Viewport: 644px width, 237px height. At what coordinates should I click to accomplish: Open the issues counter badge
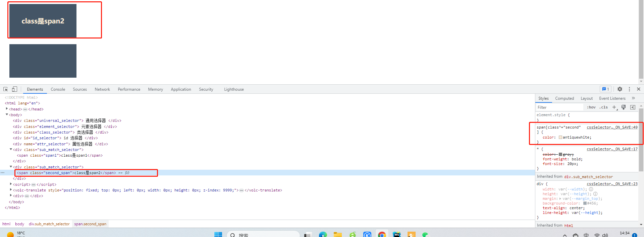coord(605,89)
